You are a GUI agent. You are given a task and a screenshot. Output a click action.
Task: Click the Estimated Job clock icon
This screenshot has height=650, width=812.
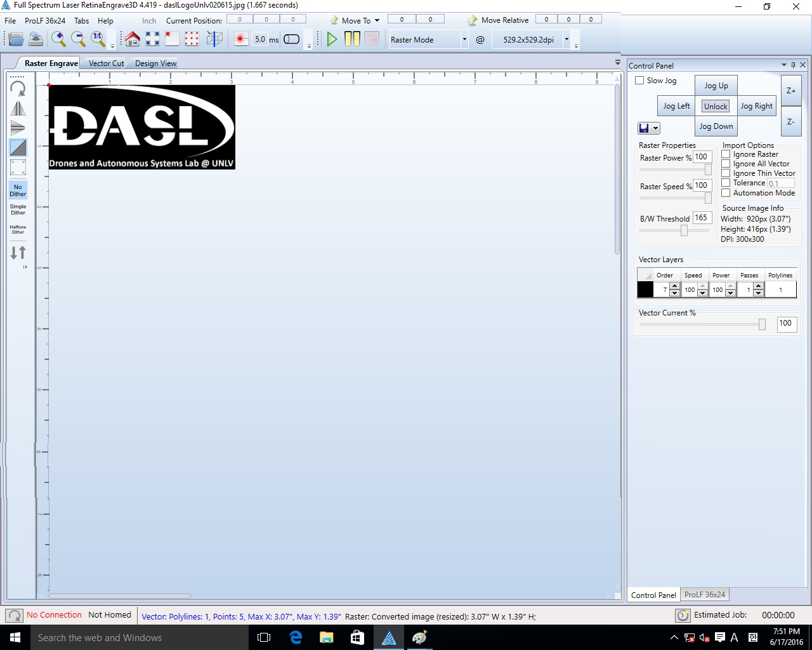(683, 615)
